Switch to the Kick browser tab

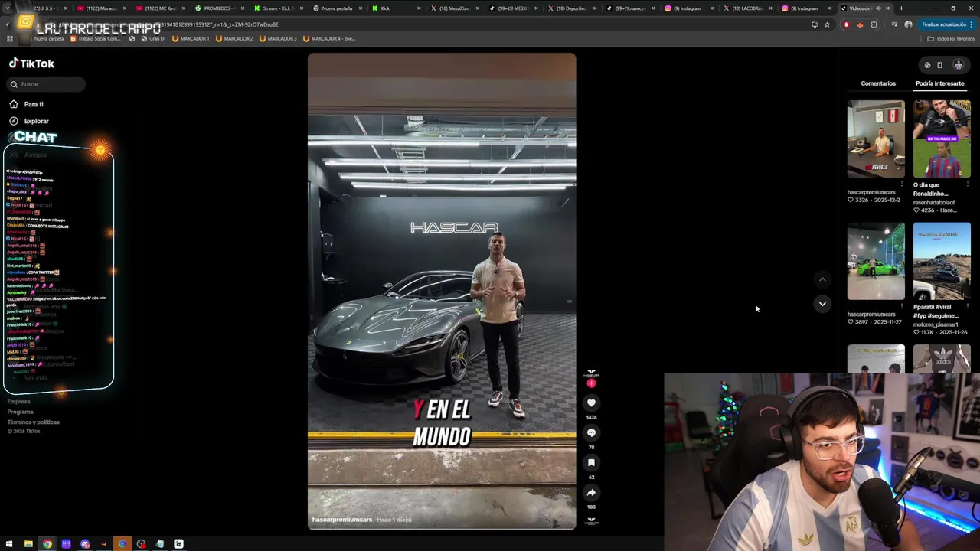[394, 8]
